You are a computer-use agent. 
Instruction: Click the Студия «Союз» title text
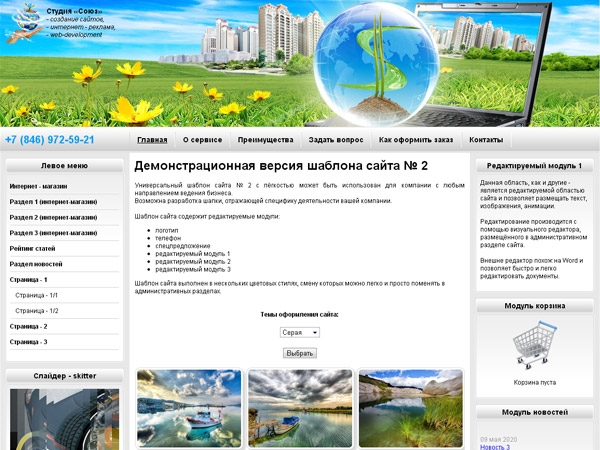(x=74, y=11)
